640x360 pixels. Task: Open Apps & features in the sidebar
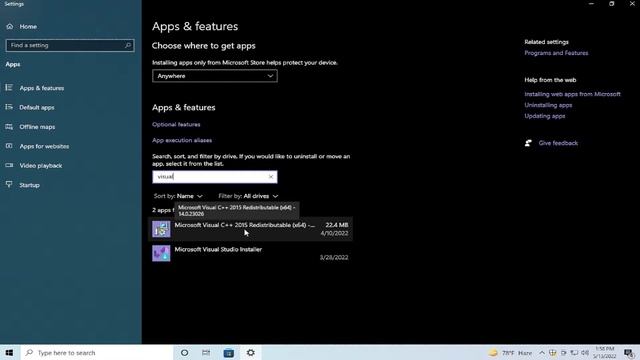[36, 88]
